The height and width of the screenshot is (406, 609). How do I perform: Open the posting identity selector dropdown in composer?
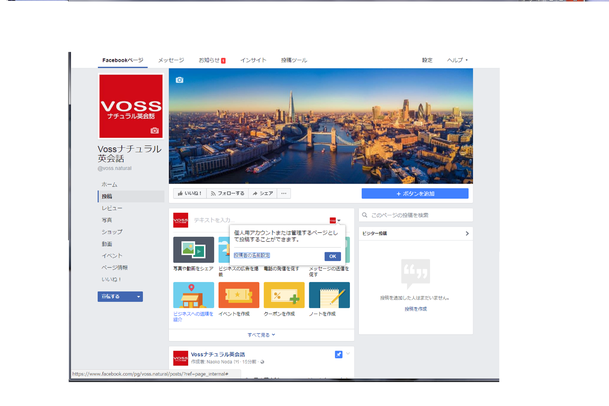[x=335, y=220]
